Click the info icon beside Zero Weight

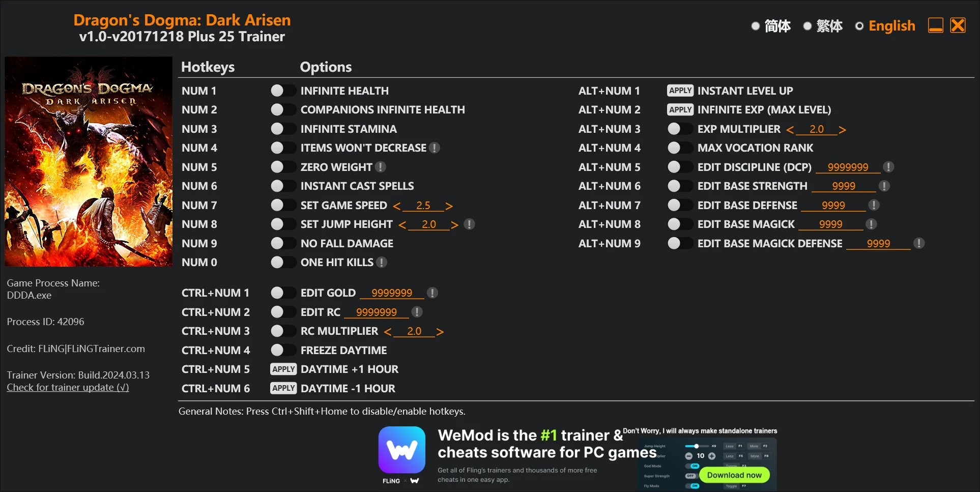pos(381,167)
